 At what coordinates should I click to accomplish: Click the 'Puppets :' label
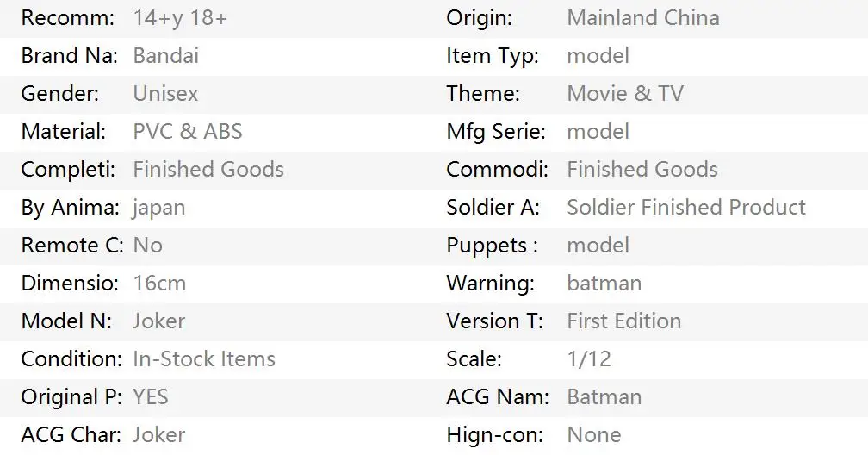(492, 246)
